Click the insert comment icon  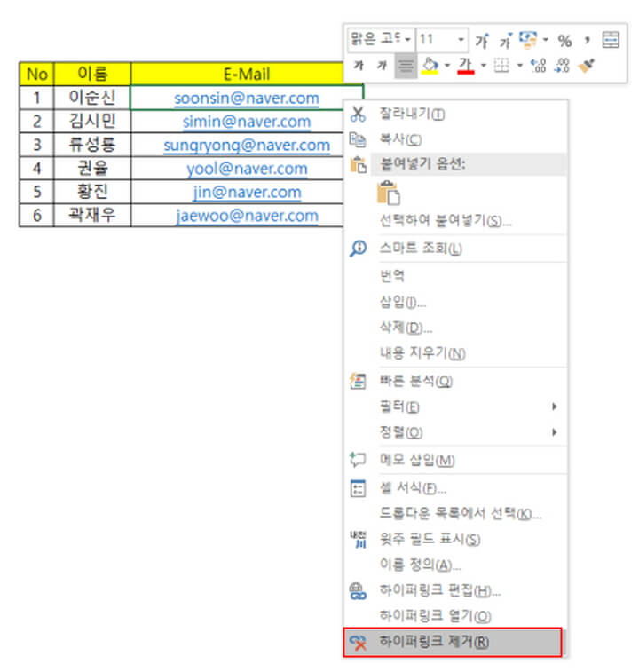358,460
